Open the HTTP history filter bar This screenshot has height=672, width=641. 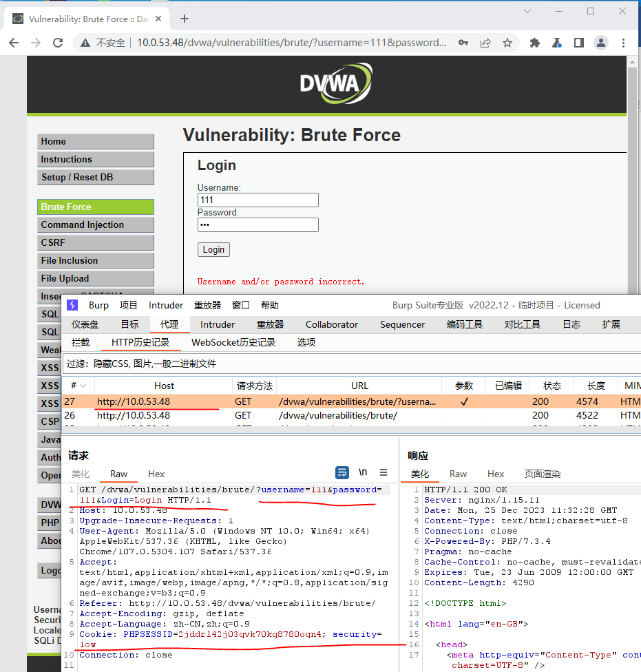coord(351,364)
